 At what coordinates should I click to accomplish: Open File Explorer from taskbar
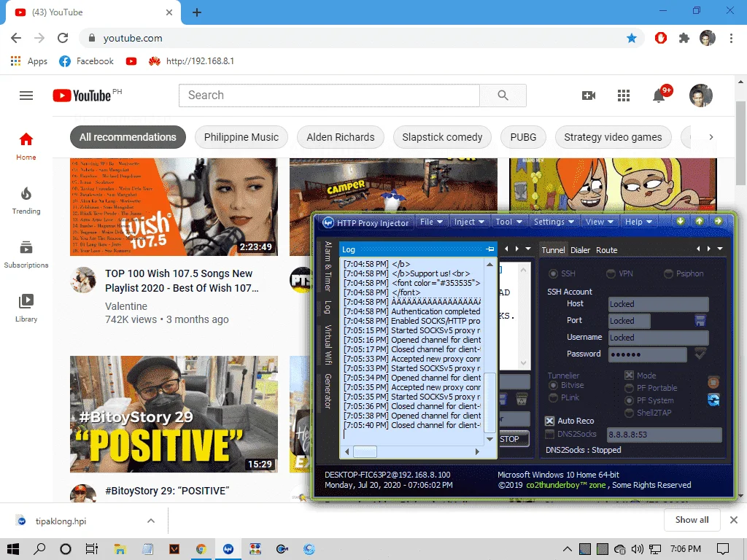(x=120, y=549)
